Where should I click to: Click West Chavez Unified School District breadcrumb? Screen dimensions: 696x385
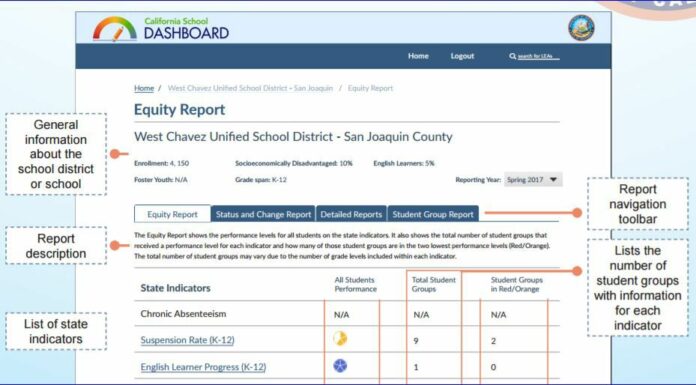tap(250, 88)
